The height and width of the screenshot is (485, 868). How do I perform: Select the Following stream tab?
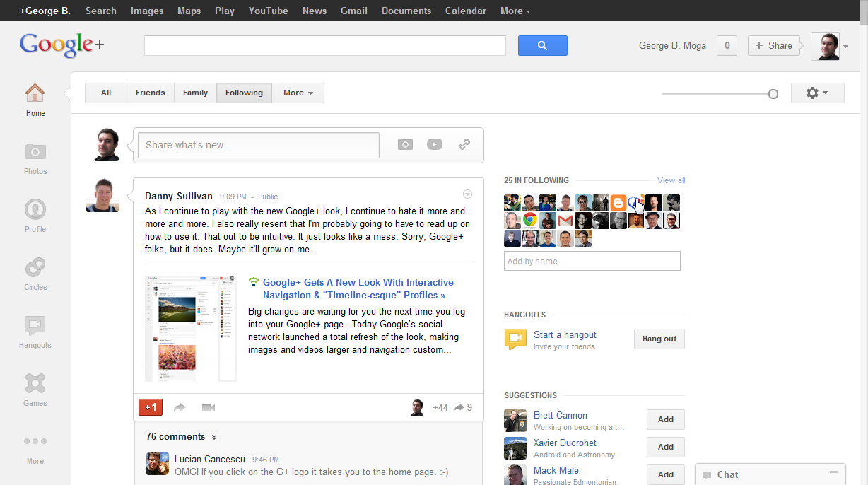click(x=244, y=93)
